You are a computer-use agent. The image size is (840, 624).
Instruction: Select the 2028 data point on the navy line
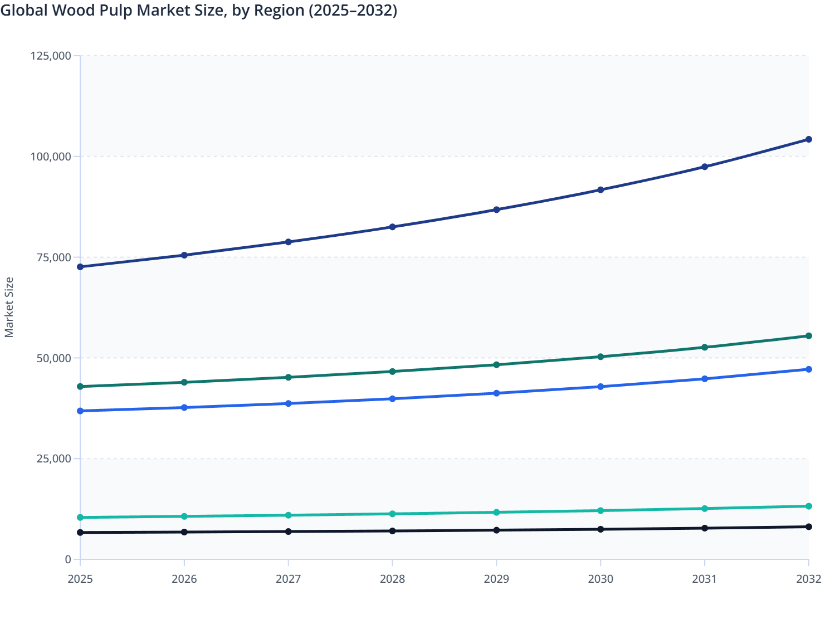392,226
